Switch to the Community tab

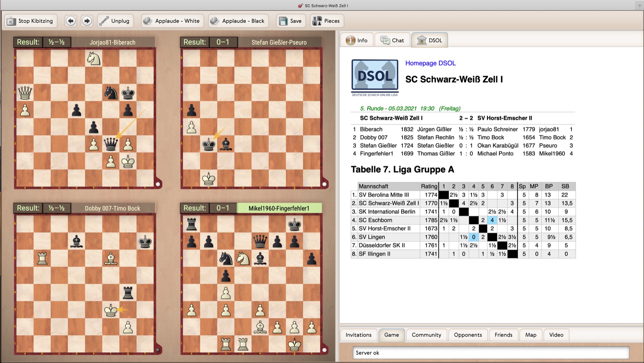click(426, 335)
